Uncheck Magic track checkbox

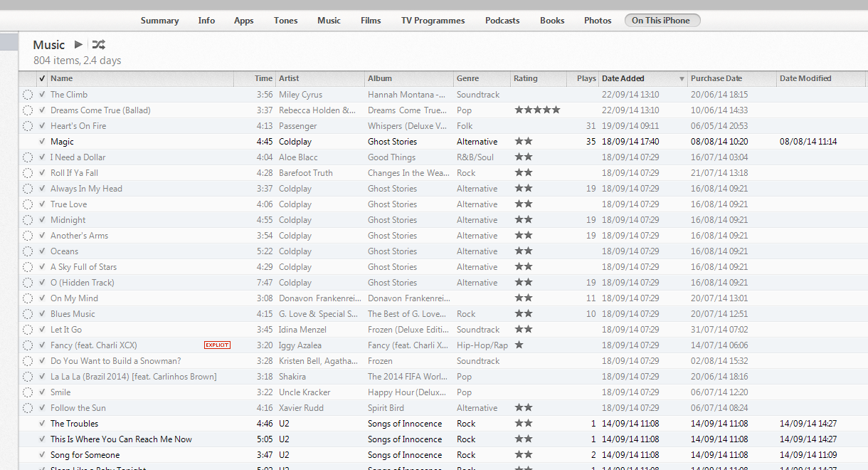pyautogui.click(x=42, y=141)
